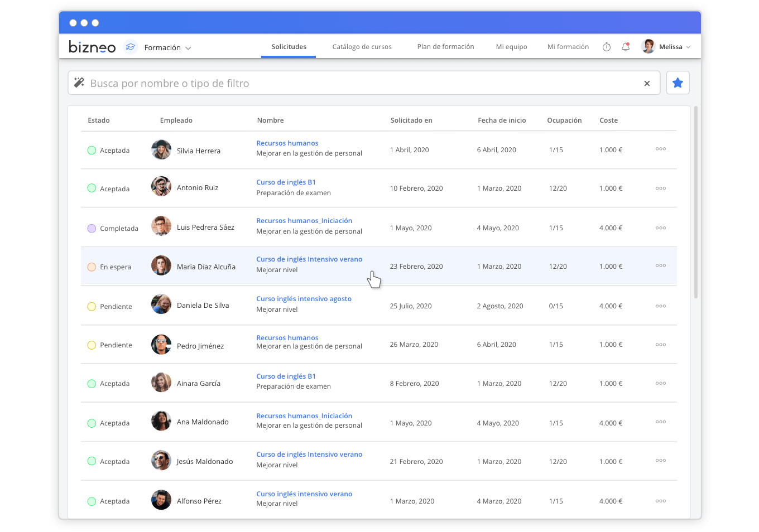
Task: Open row actions for Alfonso Pérez
Action: click(x=661, y=501)
